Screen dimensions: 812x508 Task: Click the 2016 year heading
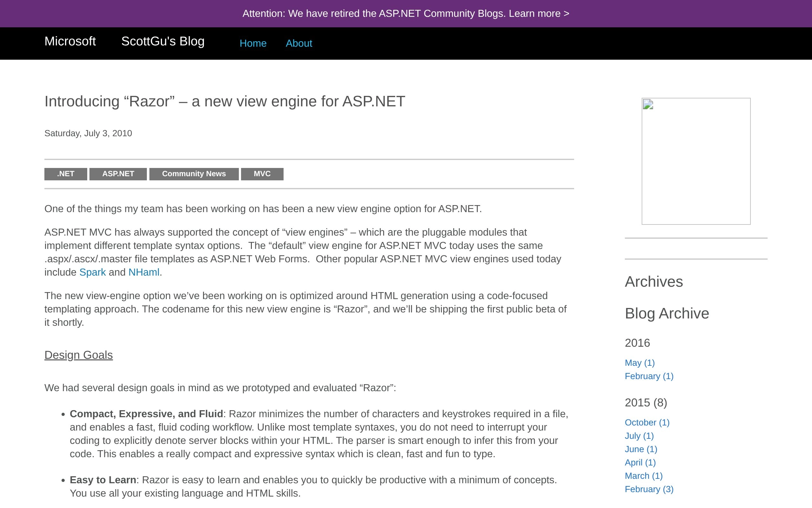[x=637, y=343]
